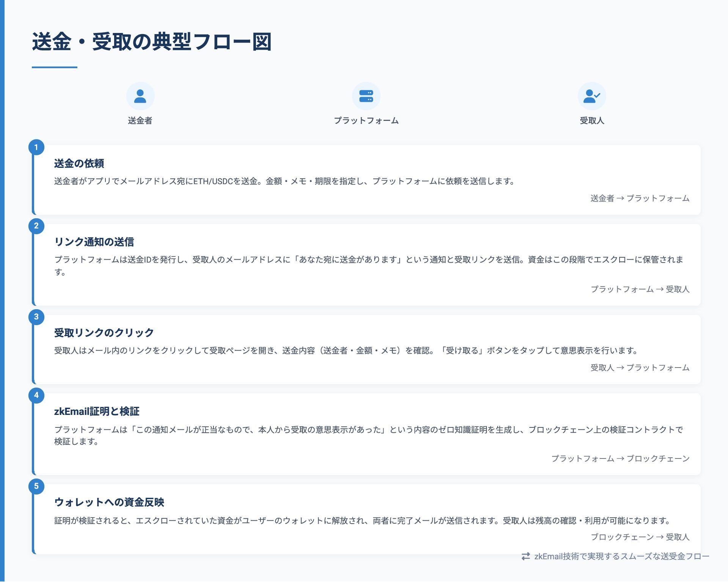Click the direction label プラットフォーム → ブロックチェーン
Image resolution: width=728 pixels, height=582 pixels.
pyautogui.click(x=620, y=458)
